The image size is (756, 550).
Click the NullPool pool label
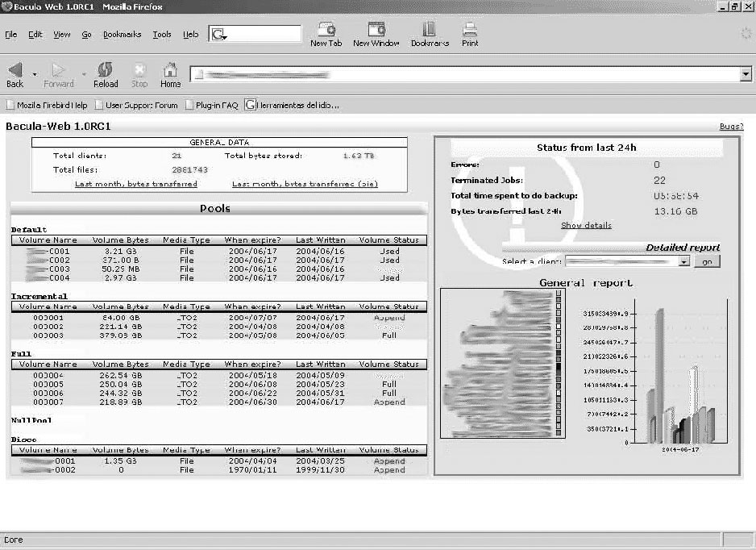(31, 420)
